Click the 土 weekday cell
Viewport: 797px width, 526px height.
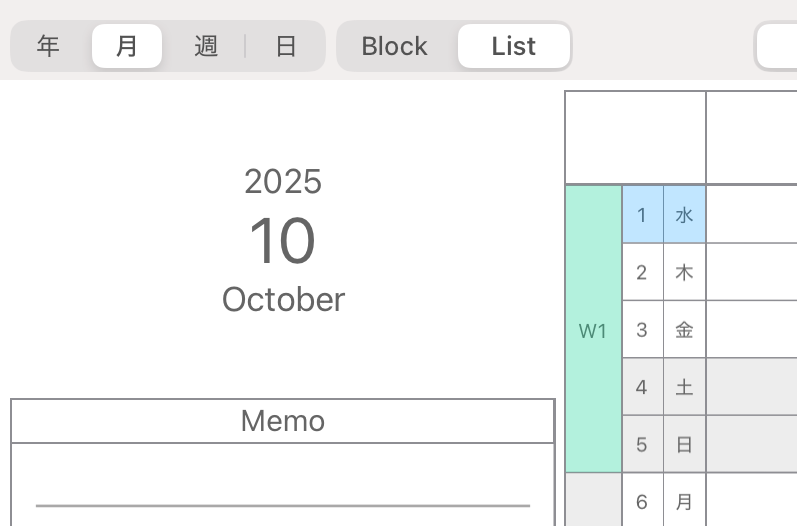(x=684, y=387)
